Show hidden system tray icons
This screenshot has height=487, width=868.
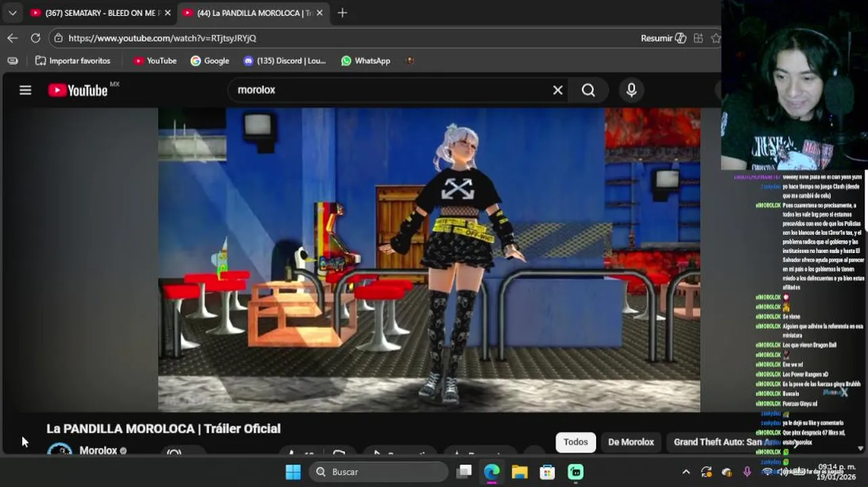pos(686,472)
